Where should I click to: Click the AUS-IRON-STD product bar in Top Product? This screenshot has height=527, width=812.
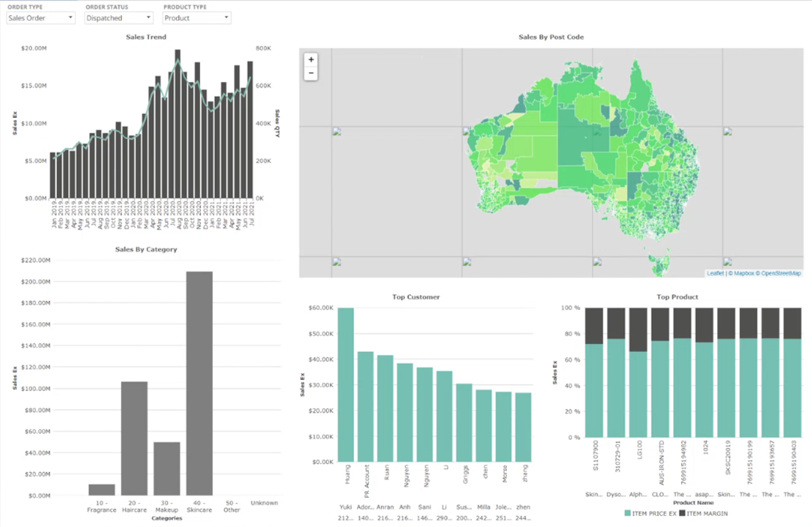(660, 373)
